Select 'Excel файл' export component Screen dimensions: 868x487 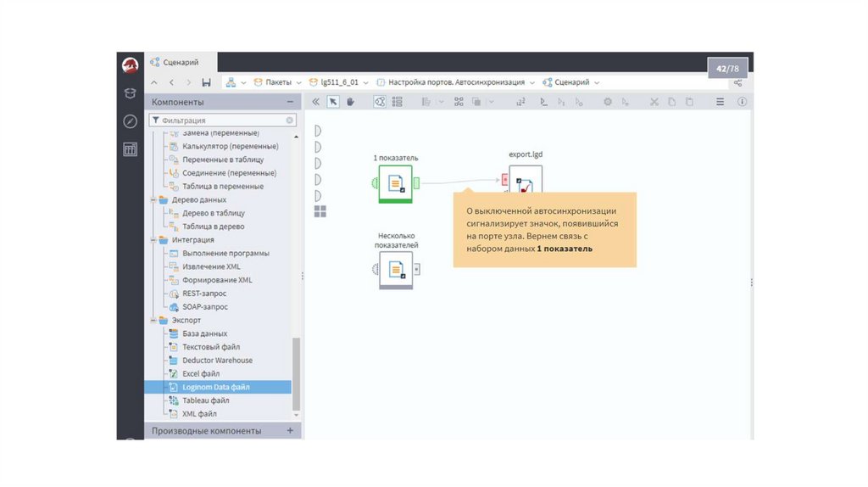[x=200, y=373]
